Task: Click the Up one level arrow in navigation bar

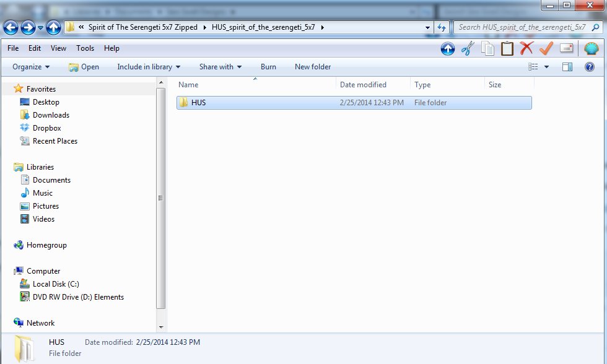Action: (x=53, y=27)
